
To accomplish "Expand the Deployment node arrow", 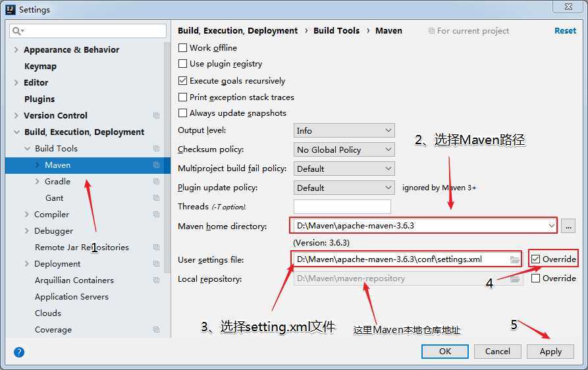I will (x=26, y=264).
